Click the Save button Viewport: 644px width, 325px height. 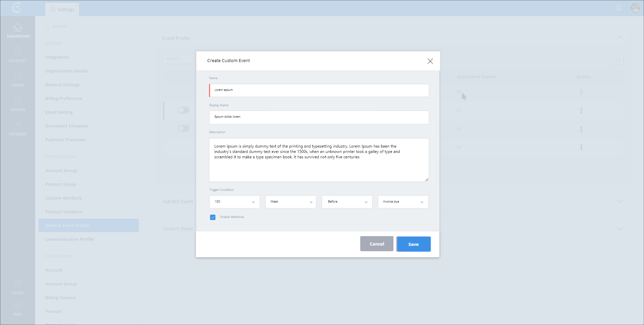tap(413, 244)
